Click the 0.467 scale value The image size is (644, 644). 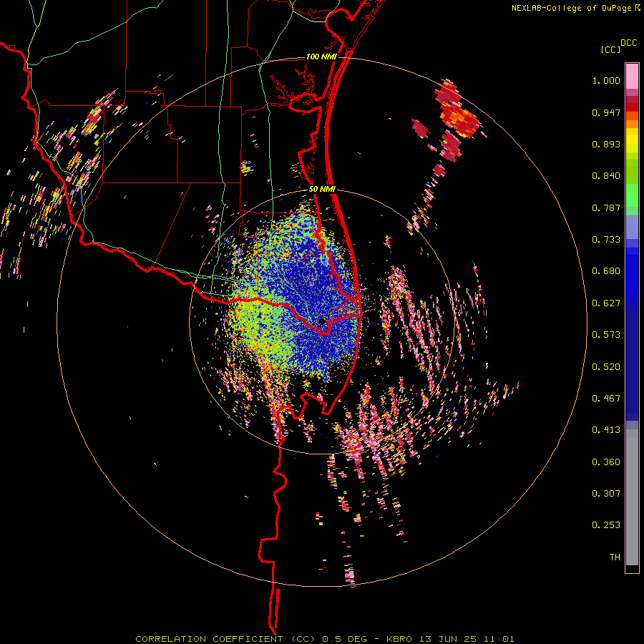coord(606,399)
